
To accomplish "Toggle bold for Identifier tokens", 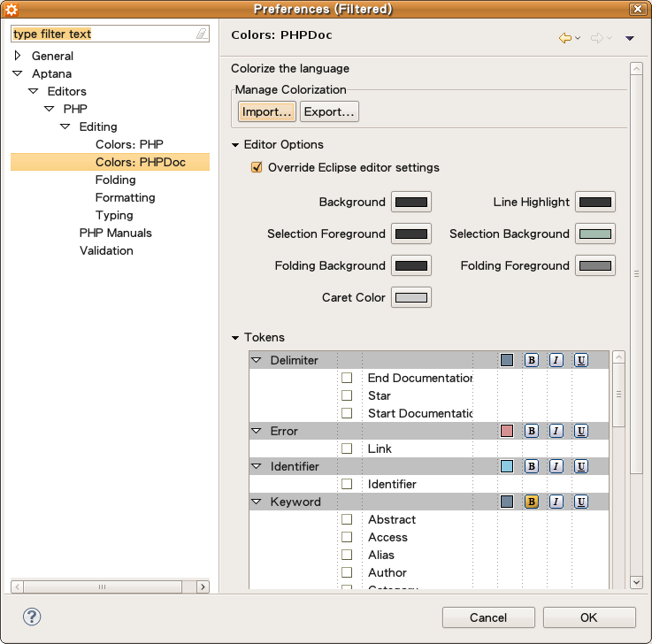I will click(x=532, y=466).
